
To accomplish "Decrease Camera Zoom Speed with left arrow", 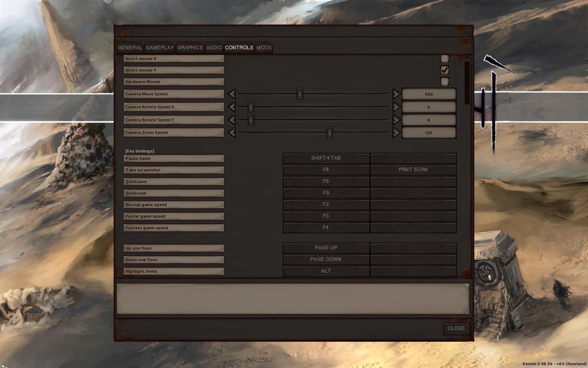I will (x=231, y=132).
